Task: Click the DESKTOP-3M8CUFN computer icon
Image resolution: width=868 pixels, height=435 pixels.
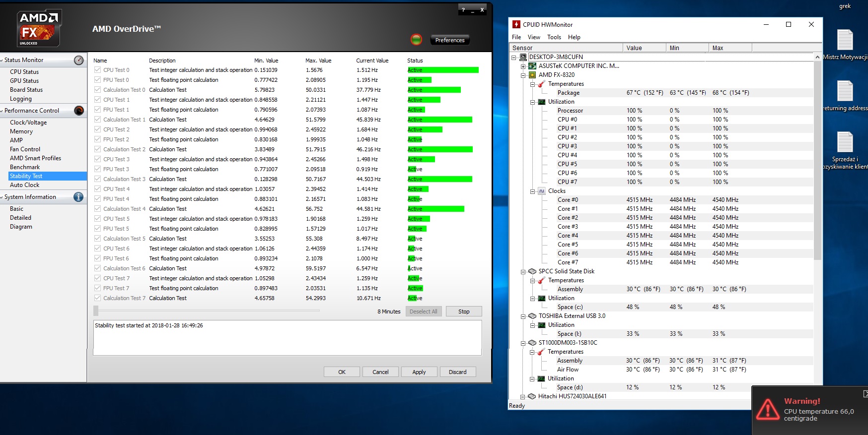Action: (x=523, y=57)
